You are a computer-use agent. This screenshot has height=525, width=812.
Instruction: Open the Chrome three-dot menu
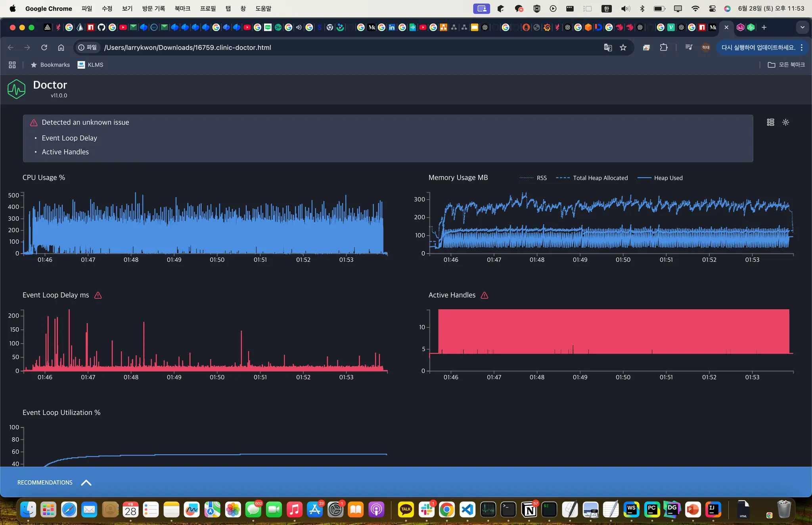(x=802, y=48)
